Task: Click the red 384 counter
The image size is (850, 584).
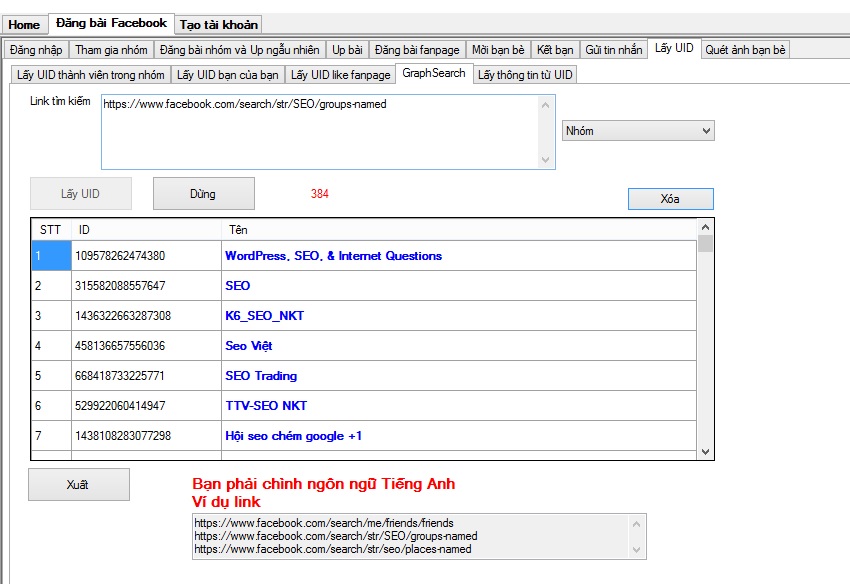Action: tap(320, 194)
